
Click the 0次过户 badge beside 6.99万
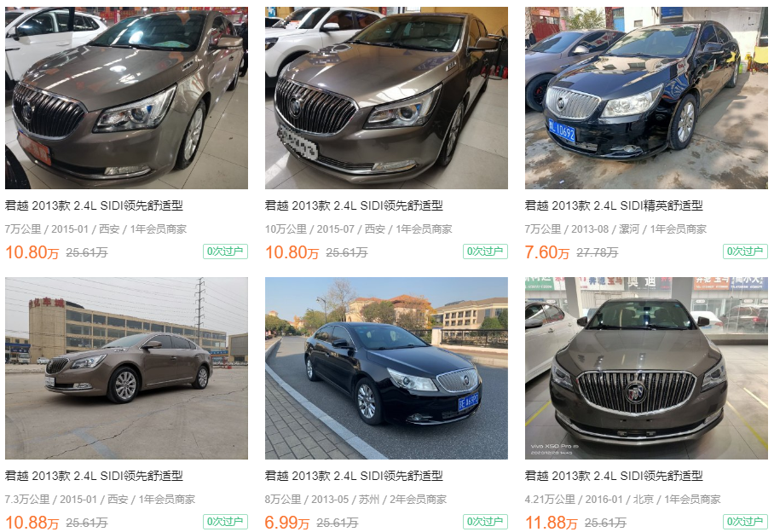pos(485,522)
